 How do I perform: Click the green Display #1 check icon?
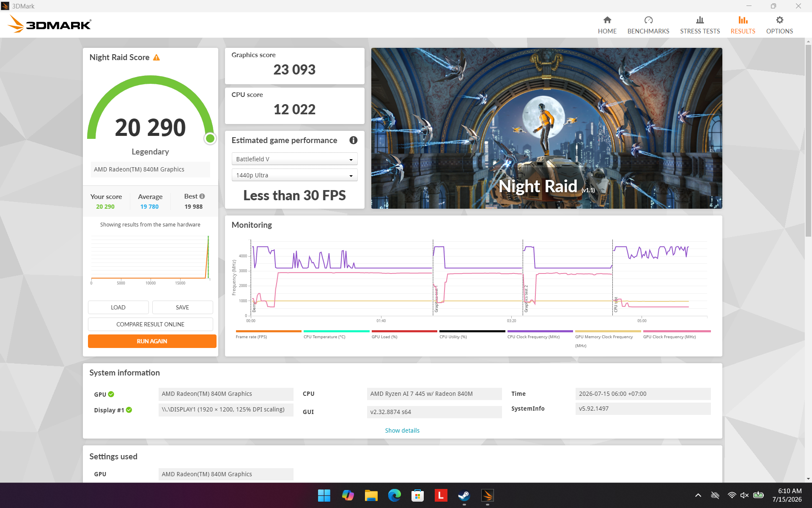click(129, 410)
